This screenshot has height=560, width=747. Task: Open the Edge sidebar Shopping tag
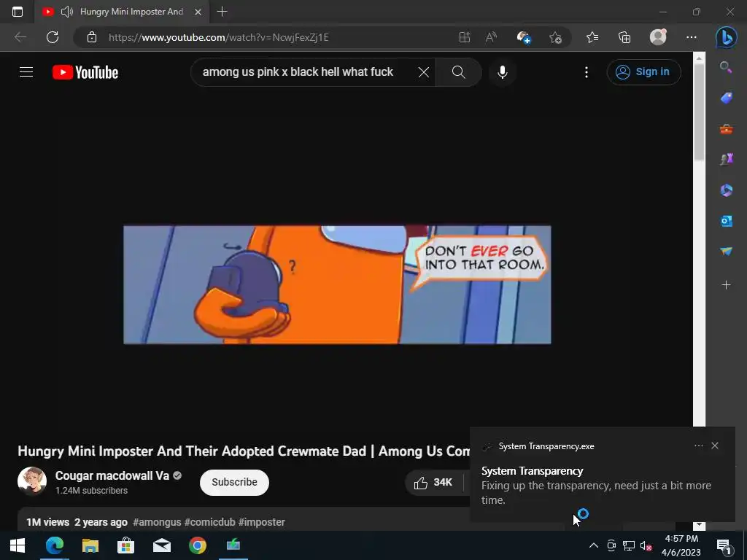click(726, 98)
